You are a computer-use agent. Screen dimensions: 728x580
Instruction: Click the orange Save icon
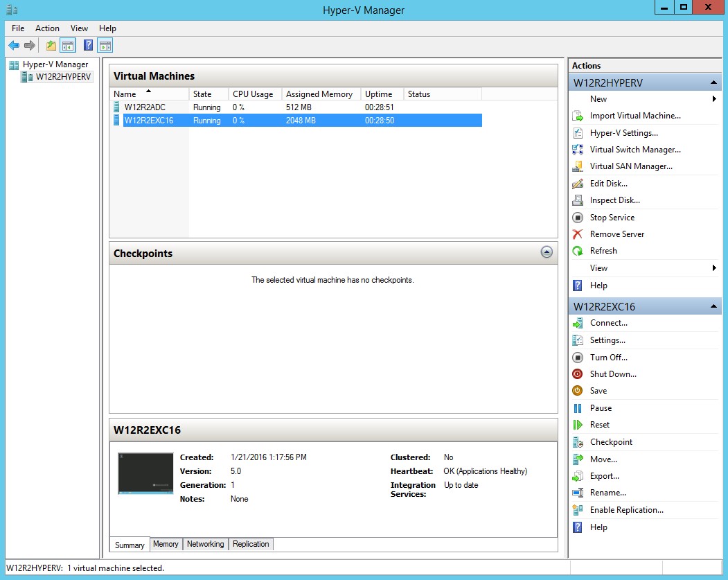pos(578,391)
